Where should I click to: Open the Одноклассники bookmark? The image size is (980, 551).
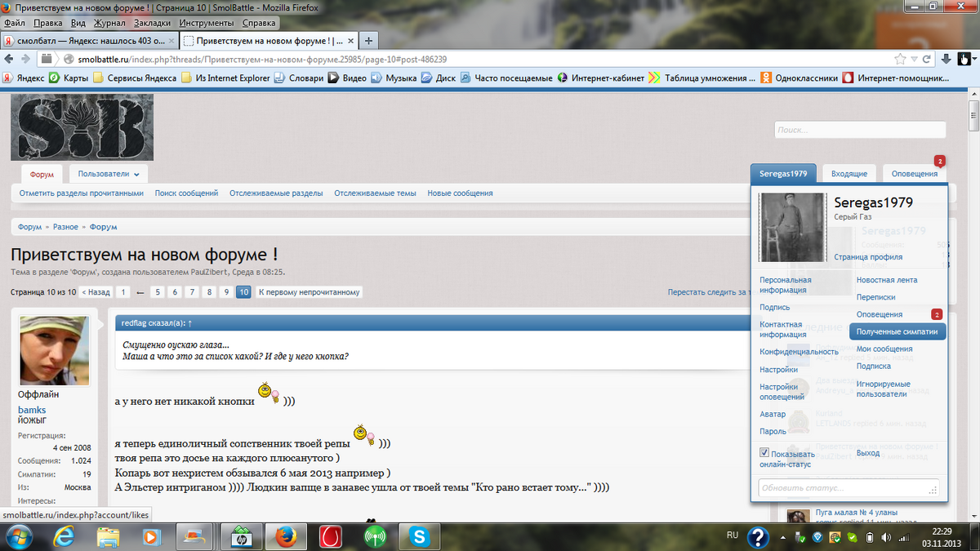pyautogui.click(x=800, y=78)
